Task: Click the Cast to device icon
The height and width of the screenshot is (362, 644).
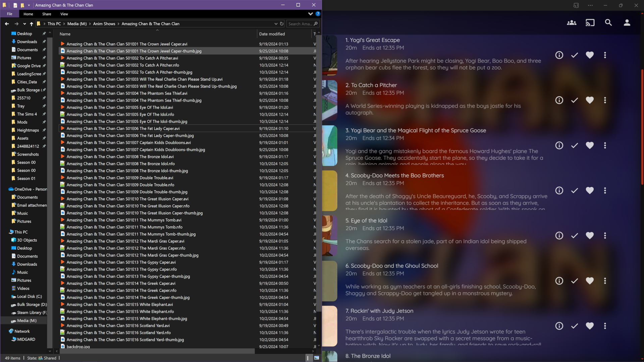Action: coord(590,23)
